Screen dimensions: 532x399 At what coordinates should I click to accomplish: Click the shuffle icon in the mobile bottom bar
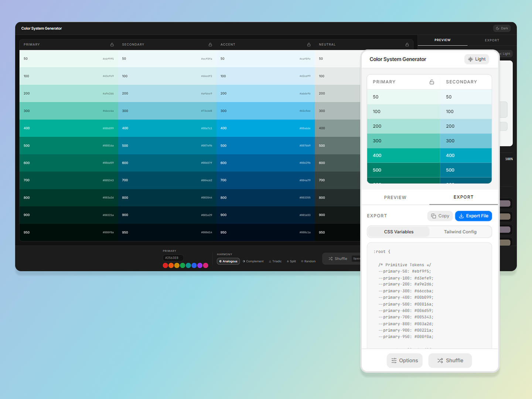click(440, 361)
